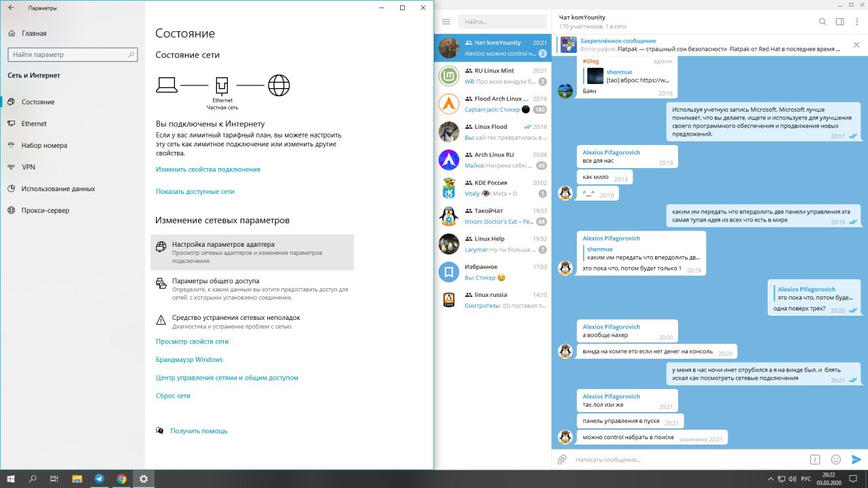Select Ethernet in the Settings sidebar
The height and width of the screenshot is (488, 868).
(x=34, y=123)
